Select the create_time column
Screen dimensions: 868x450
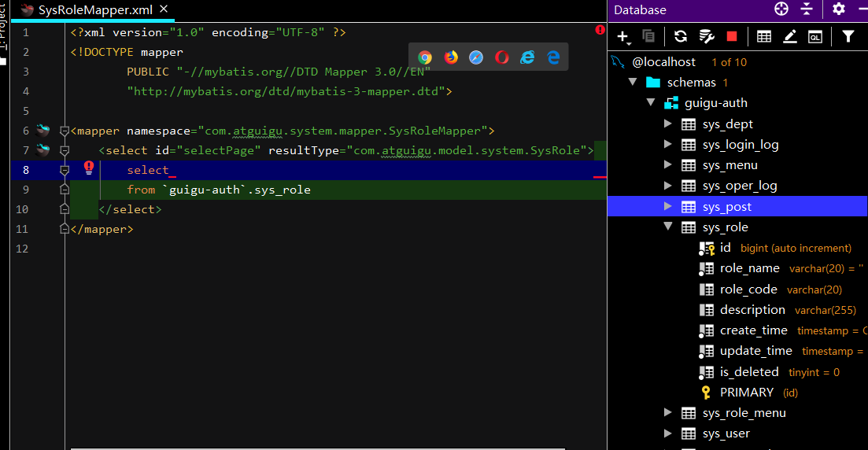(737, 330)
